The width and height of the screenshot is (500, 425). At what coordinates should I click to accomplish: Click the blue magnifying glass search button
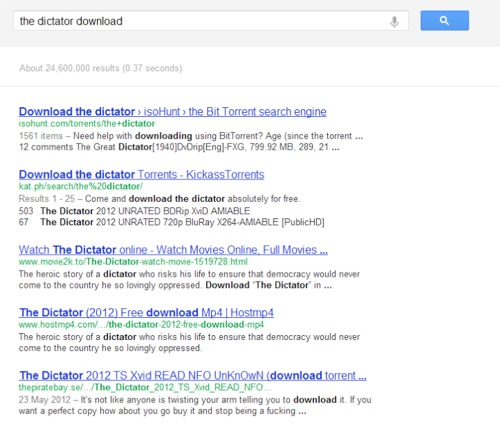pyautogui.click(x=444, y=21)
